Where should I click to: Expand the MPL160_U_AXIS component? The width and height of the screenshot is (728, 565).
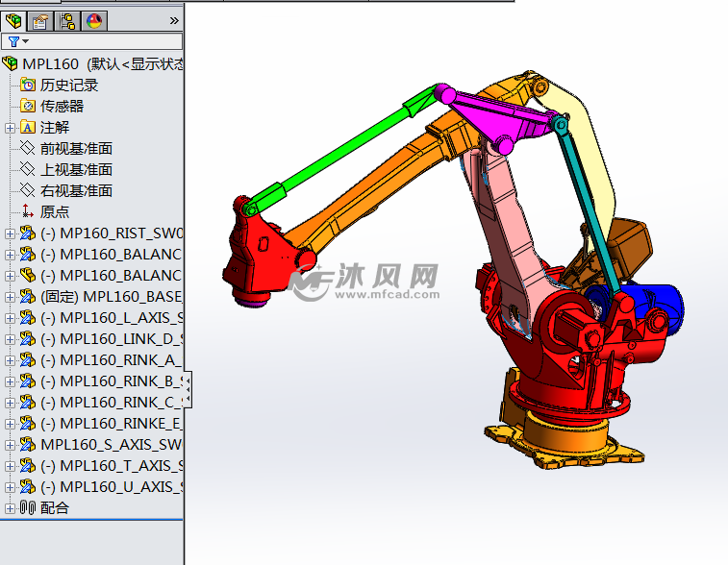[x=10, y=487]
